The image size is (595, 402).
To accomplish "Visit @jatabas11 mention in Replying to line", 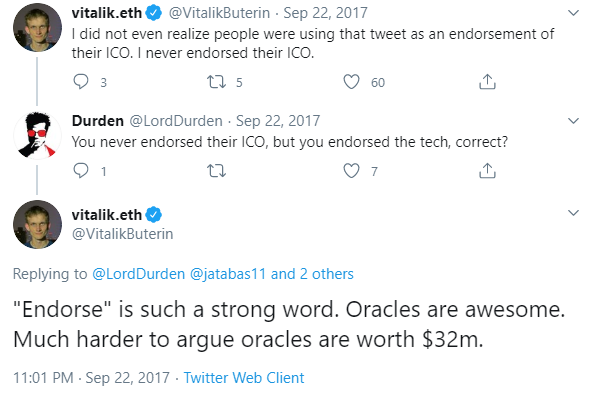I will tap(228, 274).
